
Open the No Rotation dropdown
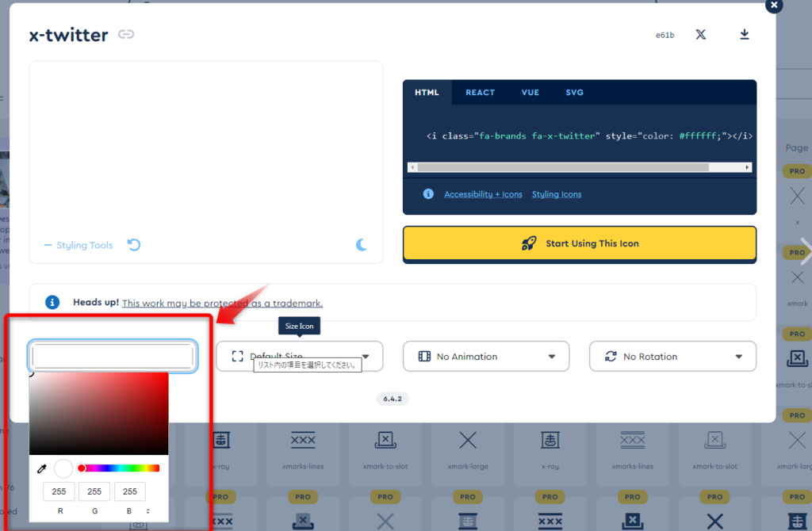click(x=672, y=356)
